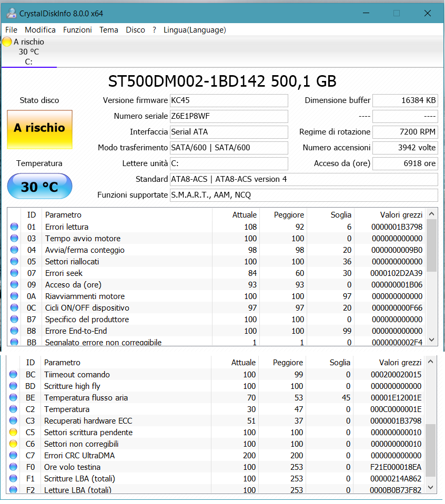Click the yellow warning icon for C5 Settori scrittura pendente
445x504 pixels.
coord(13,433)
